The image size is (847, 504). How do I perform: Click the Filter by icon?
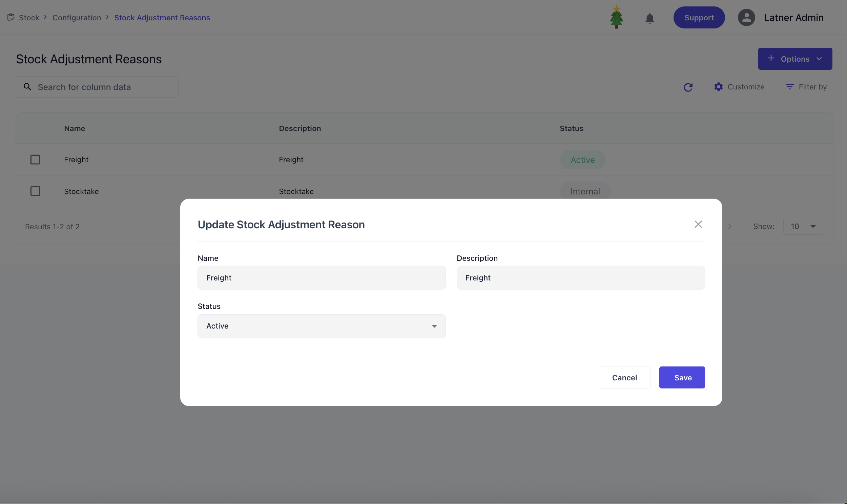[789, 87]
